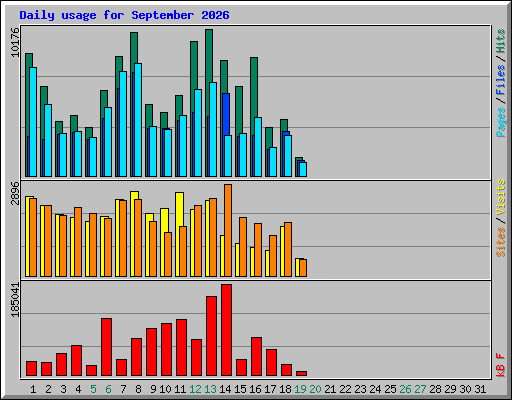Viewport: 512px width, 400px height.
Task: Click green weekend day label 19
Action: click(x=300, y=389)
